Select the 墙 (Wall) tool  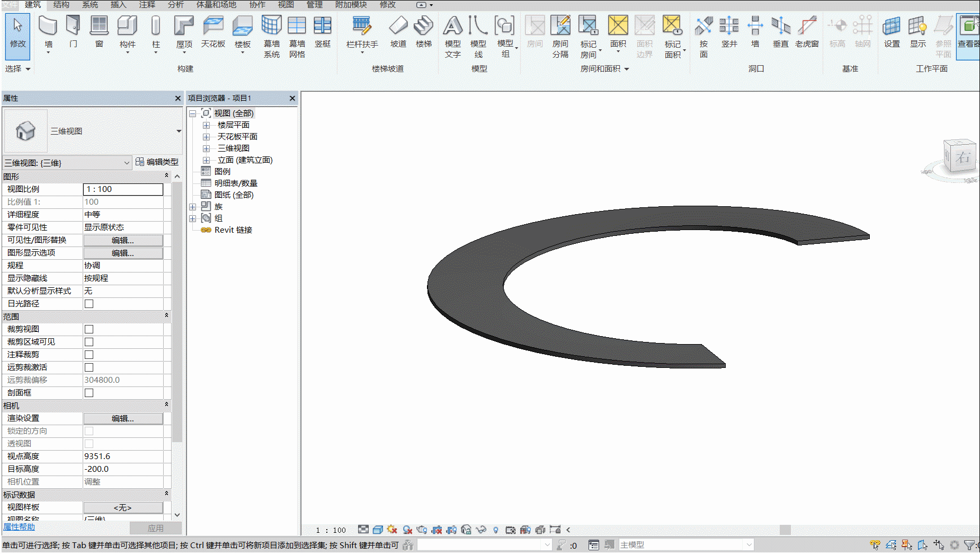[48, 34]
